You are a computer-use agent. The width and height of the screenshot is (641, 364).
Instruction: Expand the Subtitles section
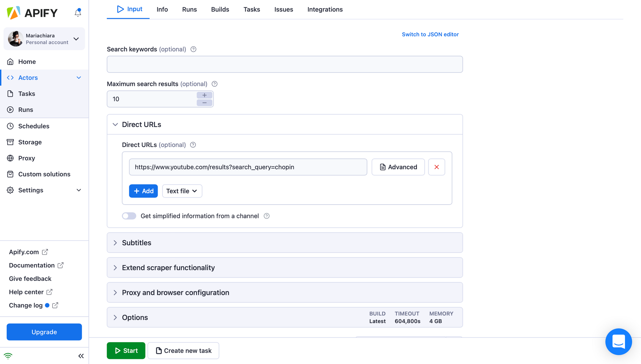click(285, 243)
